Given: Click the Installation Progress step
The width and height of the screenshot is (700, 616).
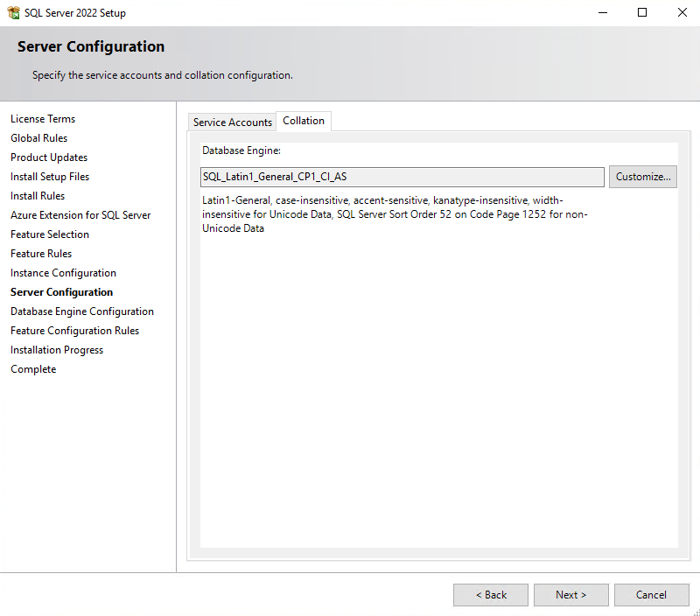Looking at the screenshot, I should point(57,350).
